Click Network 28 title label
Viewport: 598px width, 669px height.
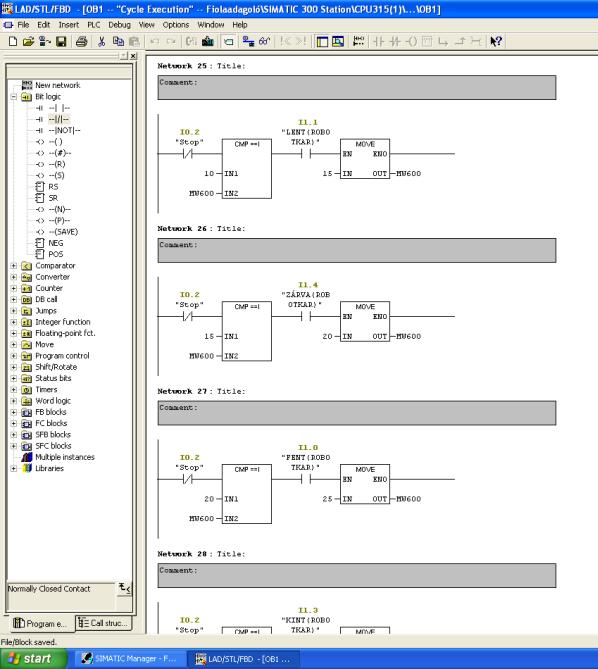[201, 554]
